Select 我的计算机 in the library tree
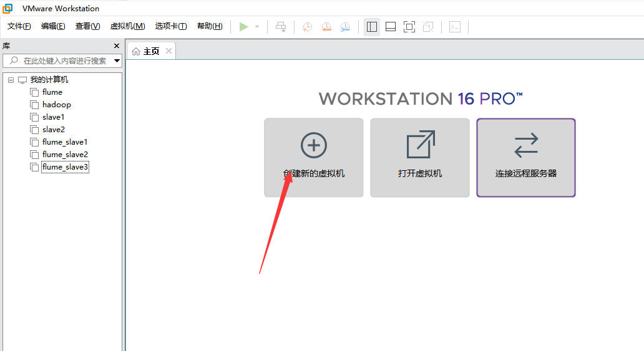Viewport: 644px width, 351px height. coord(49,80)
